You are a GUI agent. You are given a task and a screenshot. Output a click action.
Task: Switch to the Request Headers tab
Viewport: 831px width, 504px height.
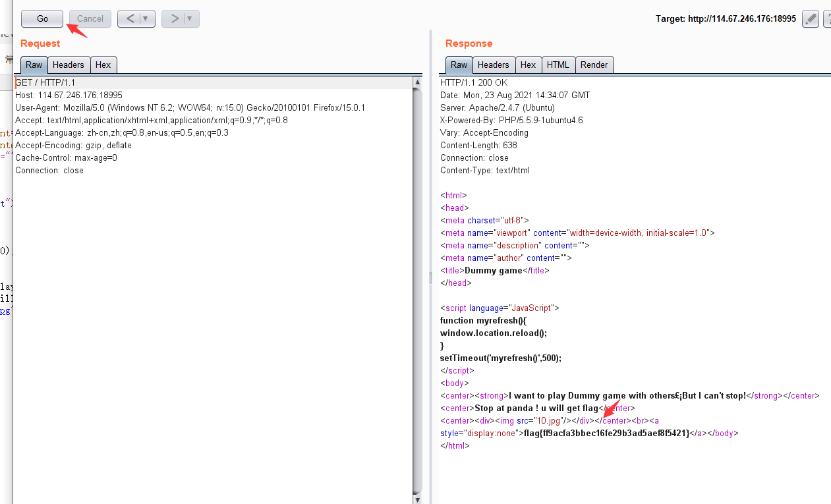69,65
